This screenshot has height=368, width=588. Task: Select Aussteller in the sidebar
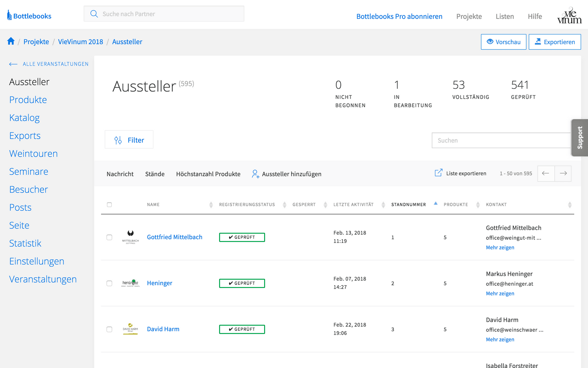click(x=29, y=82)
